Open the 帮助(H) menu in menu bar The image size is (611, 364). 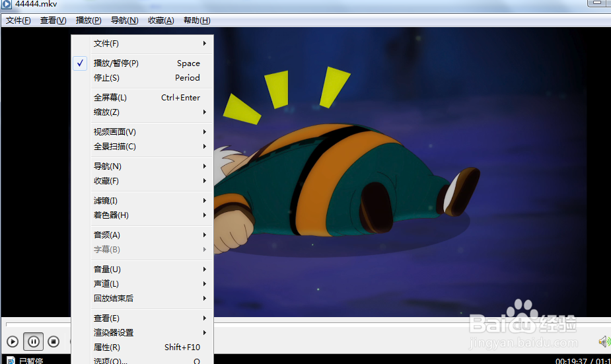coord(197,20)
